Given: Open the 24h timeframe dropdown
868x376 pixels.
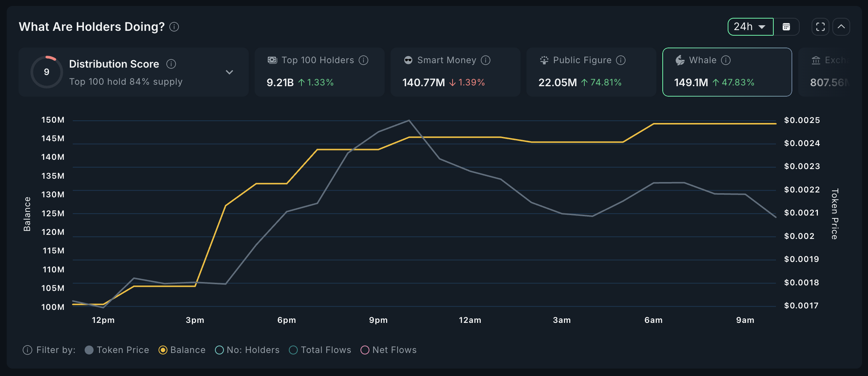Looking at the screenshot, I should 750,26.
